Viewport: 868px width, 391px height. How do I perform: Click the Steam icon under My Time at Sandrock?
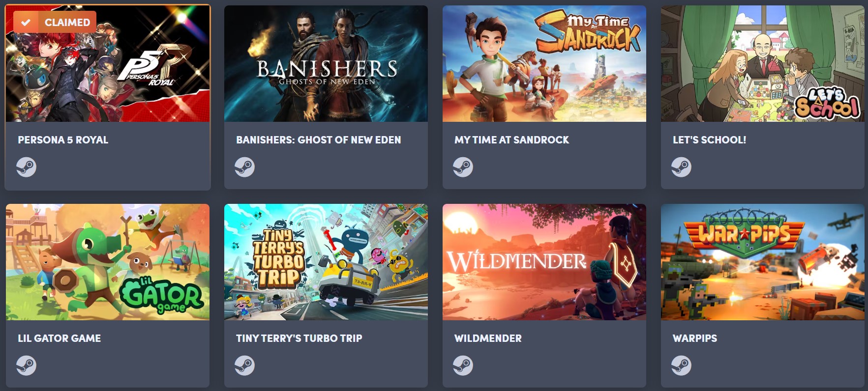pos(463,167)
